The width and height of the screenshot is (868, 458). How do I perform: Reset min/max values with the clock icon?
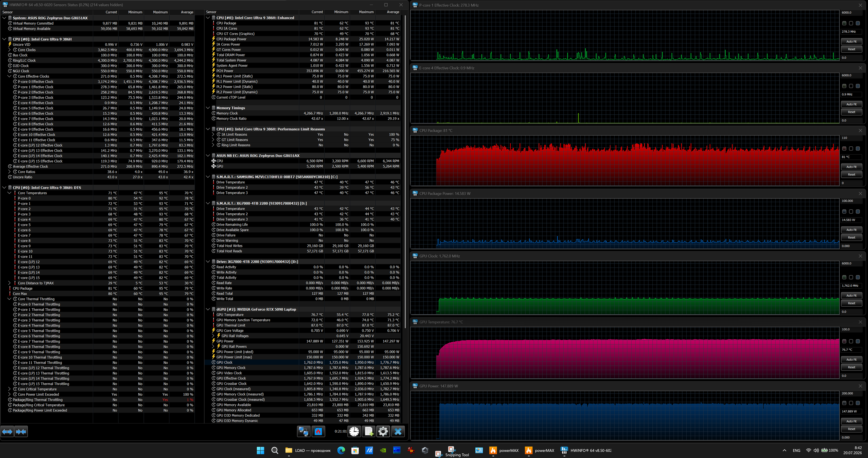354,431
